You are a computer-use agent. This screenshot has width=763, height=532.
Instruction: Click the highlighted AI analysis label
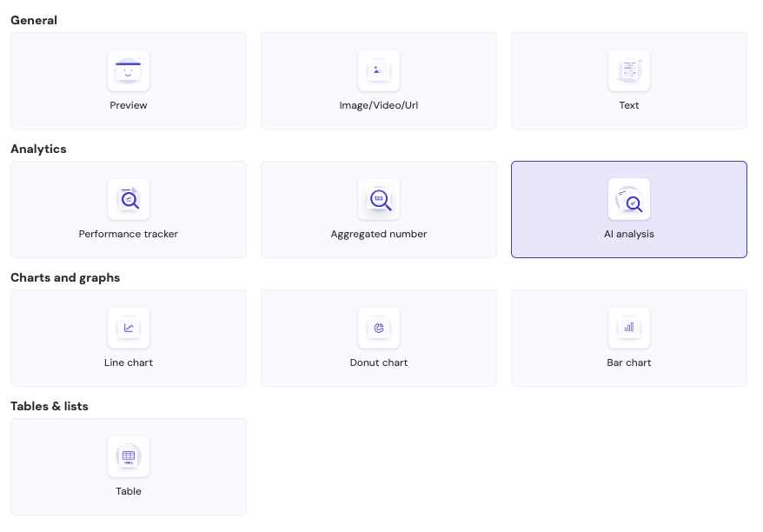(x=629, y=234)
